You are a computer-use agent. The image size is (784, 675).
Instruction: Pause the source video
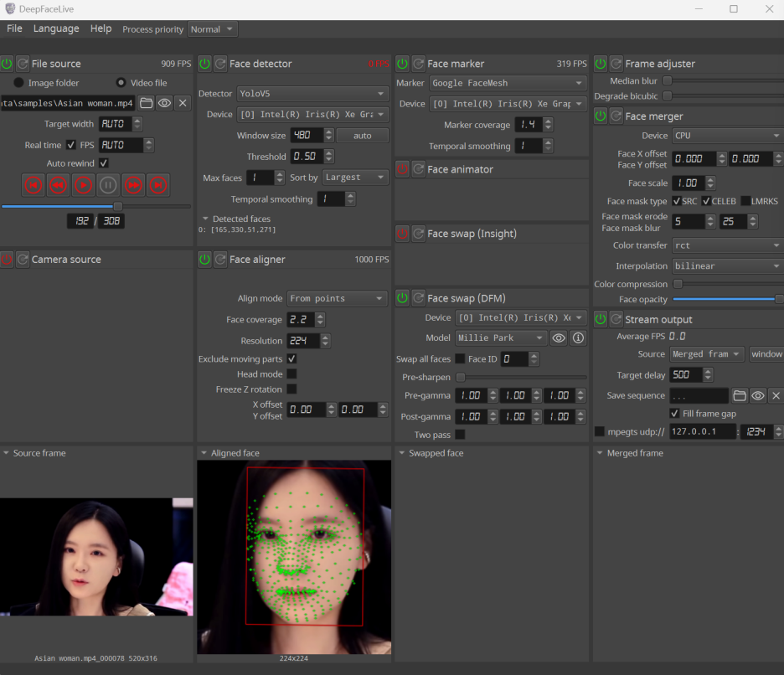(x=108, y=185)
